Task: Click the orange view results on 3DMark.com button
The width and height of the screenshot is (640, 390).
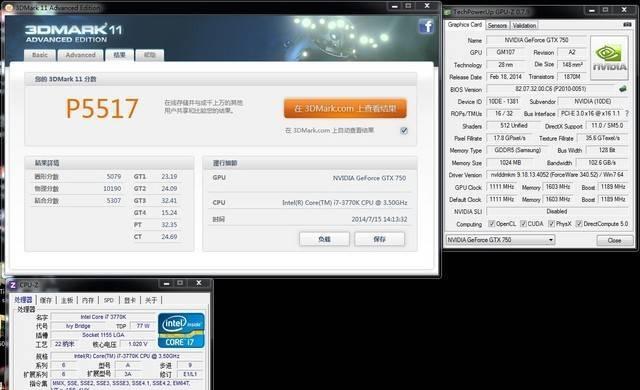Action: [345, 109]
